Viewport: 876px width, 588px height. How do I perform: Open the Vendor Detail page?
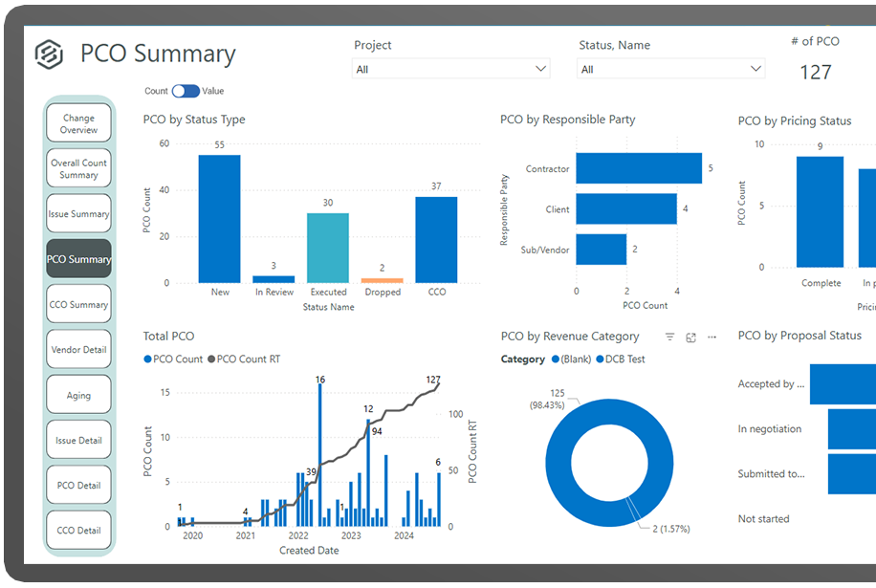[x=78, y=350]
